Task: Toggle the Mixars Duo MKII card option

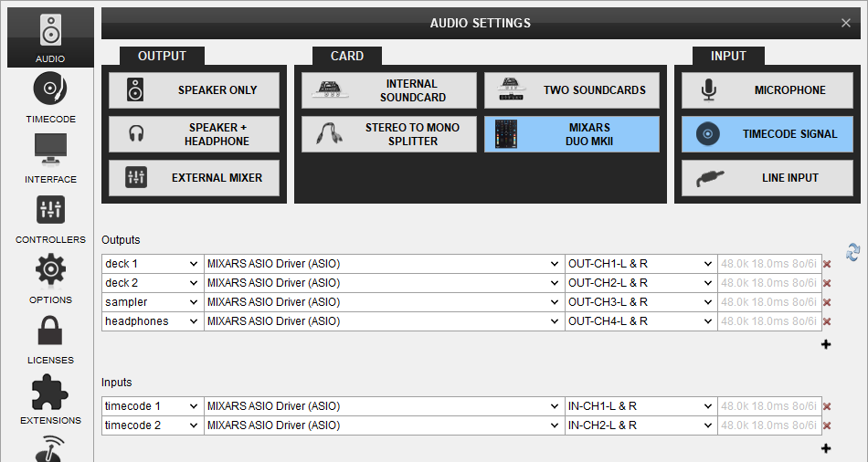Action: (571, 134)
